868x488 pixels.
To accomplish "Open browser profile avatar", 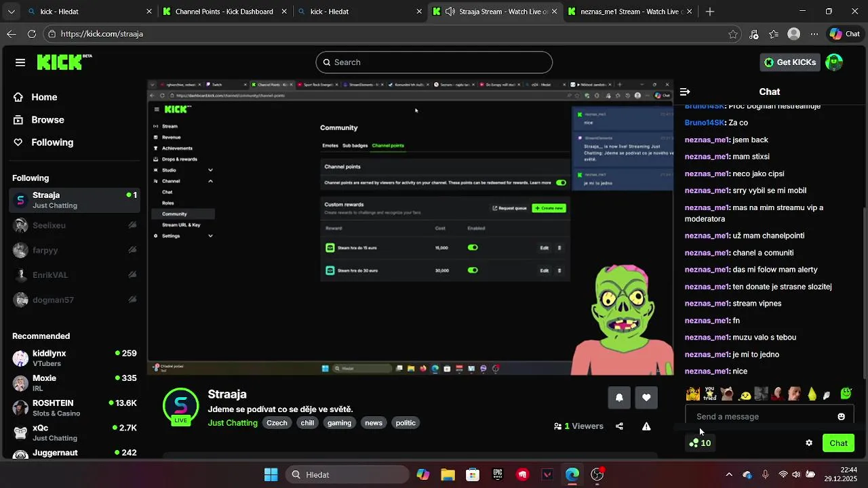I will (x=794, y=34).
